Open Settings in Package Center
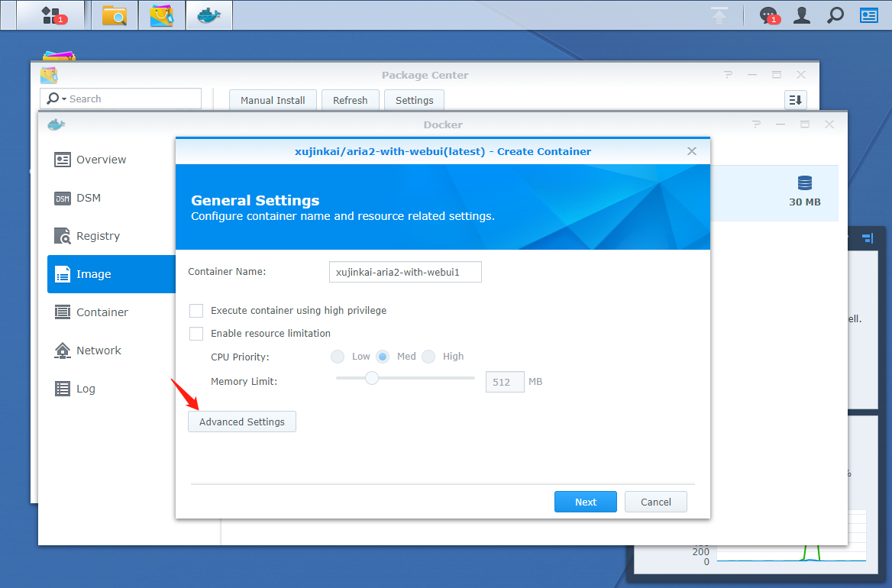This screenshot has width=892, height=588. tap(414, 100)
